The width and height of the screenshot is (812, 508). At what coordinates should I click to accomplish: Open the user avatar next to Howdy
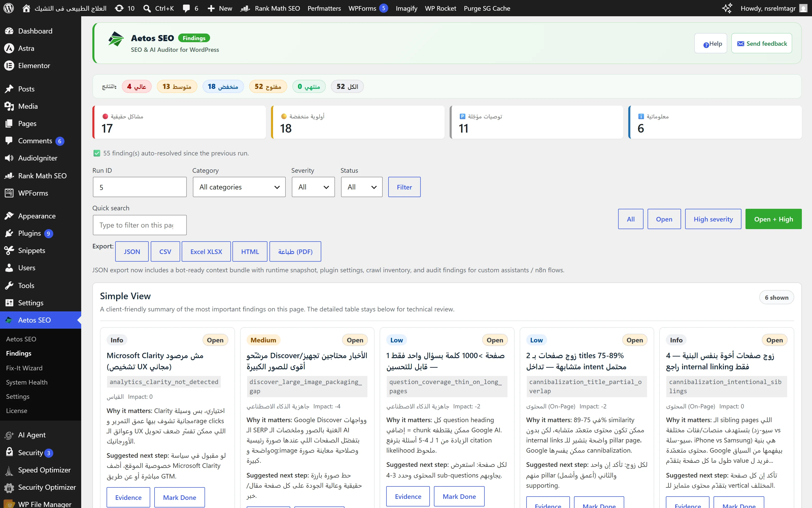(803, 8)
